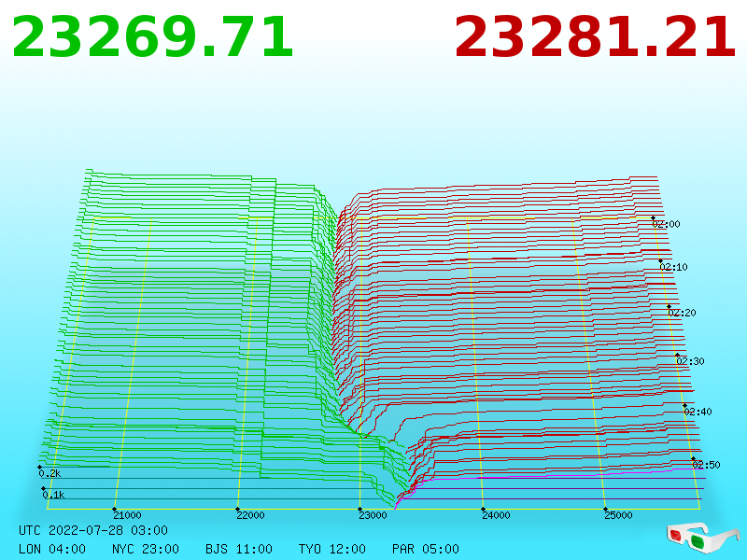Select the 25000 price axis label
Image resolution: width=747 pixels, height=560 pixels.
pyautogui.click(x=618, y=515)
